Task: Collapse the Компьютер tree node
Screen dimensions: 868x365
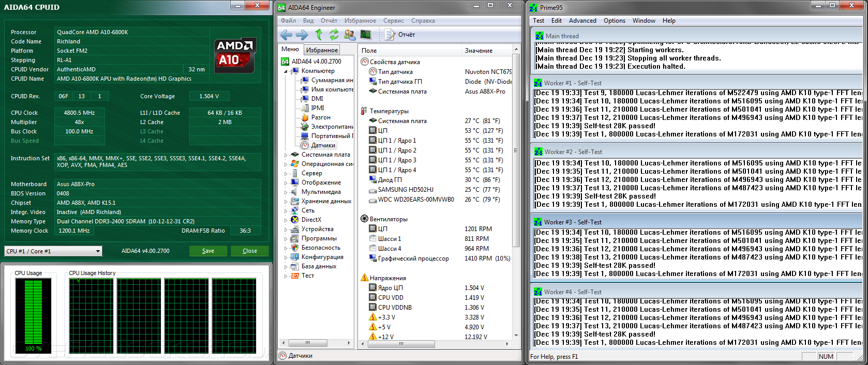Action: [x=286, y=71]
